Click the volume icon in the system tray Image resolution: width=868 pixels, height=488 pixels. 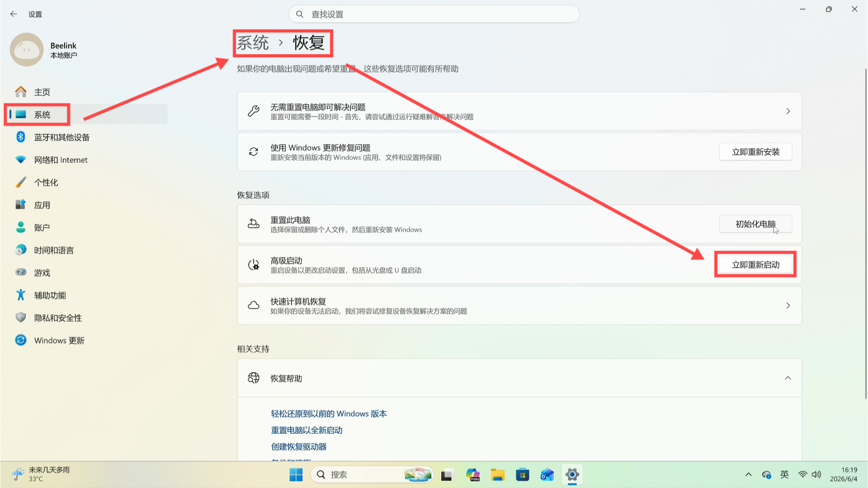[x=816, y=475]
